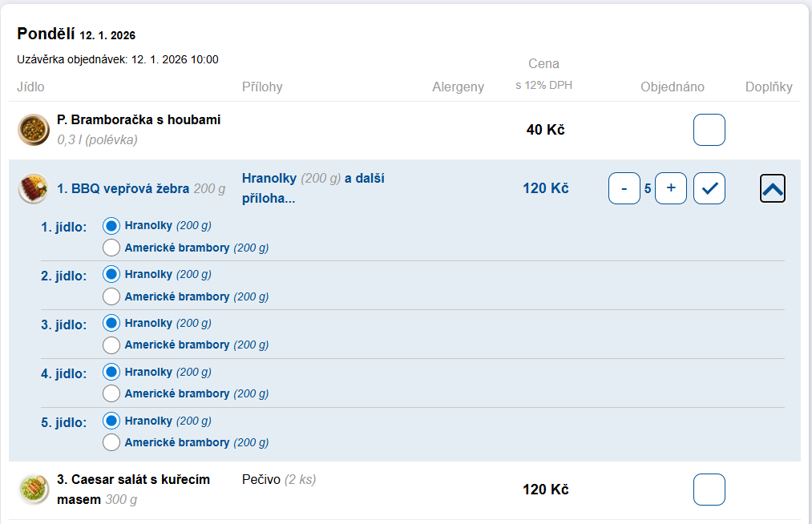Select Hranolky for 4. jídlo
Screen dimensions: 812x524
click(x=112, y=372)
